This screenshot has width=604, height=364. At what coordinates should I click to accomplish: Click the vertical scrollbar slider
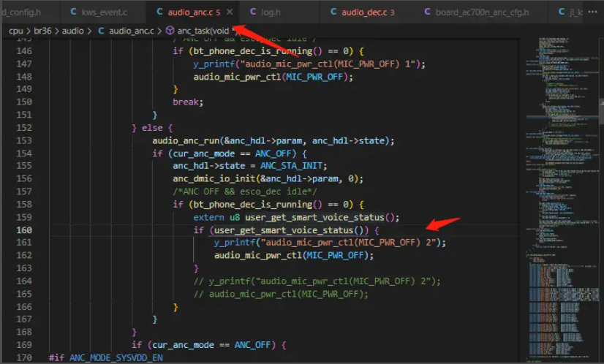(x=601, y=112)
